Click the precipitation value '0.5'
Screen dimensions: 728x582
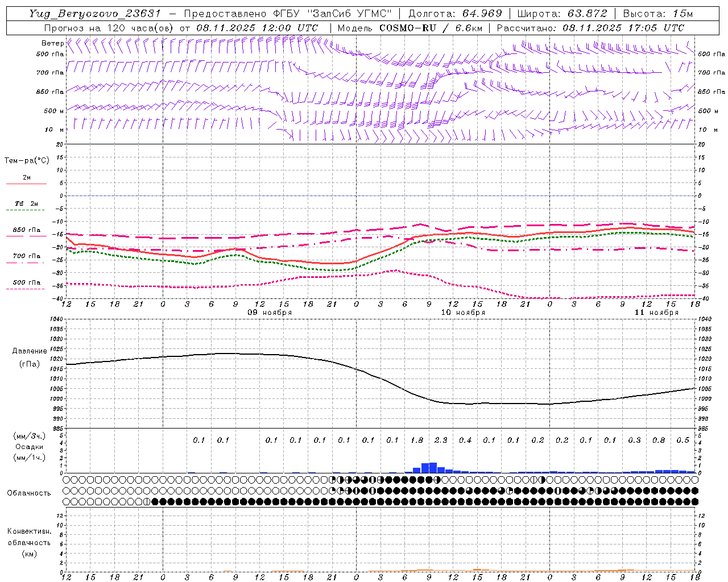(683, 440)
